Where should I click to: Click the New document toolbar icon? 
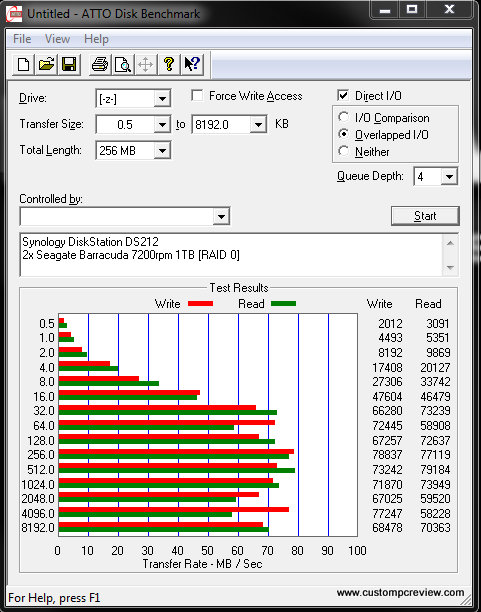pos(23,64)
